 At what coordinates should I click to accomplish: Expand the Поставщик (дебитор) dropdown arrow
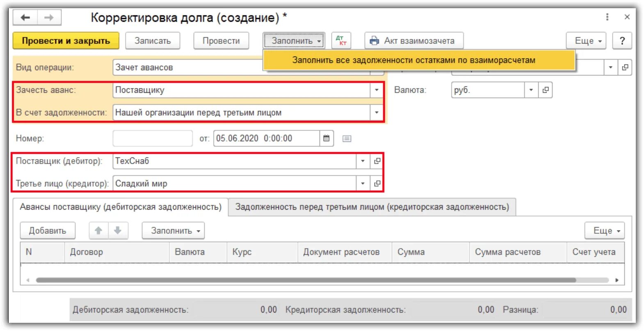coord(363,161)
